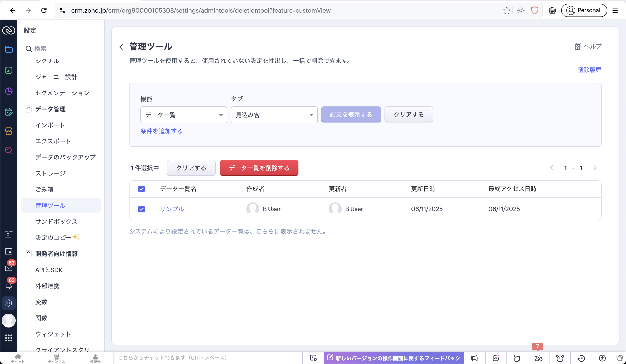Uncheck the サンプル row checkbox

click(141, 209)
